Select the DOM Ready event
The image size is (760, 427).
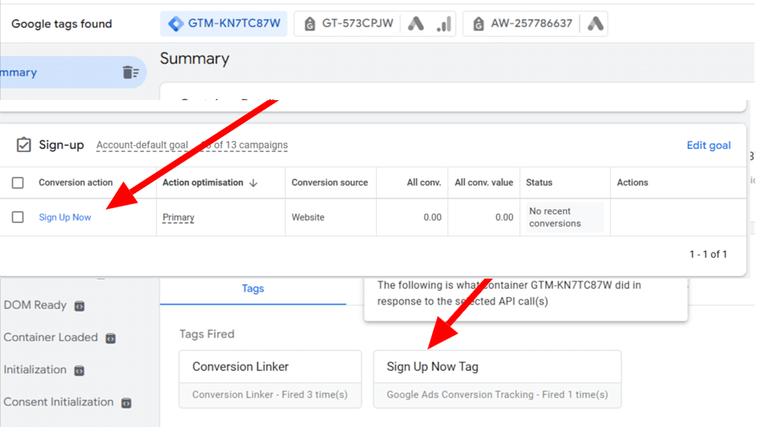35,305
